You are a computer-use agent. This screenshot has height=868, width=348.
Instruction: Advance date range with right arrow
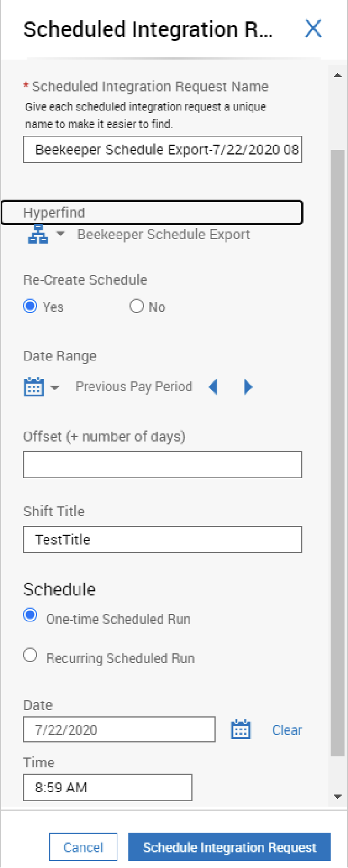[x=249, y=387]
